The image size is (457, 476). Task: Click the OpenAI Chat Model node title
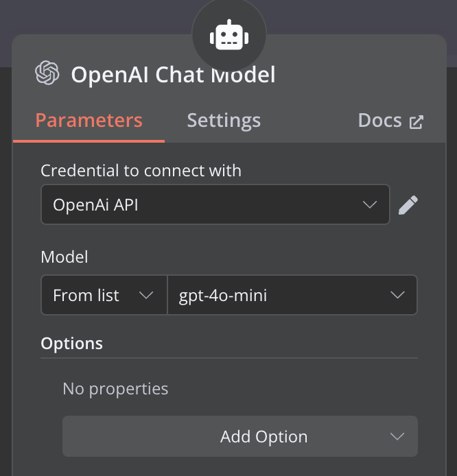(173, 75)
